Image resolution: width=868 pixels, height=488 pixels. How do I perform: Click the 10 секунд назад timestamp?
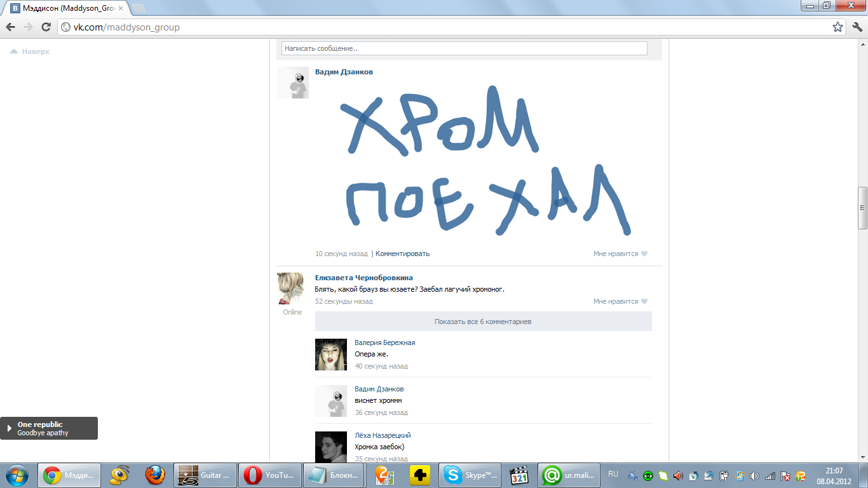(x=341, y=254)
